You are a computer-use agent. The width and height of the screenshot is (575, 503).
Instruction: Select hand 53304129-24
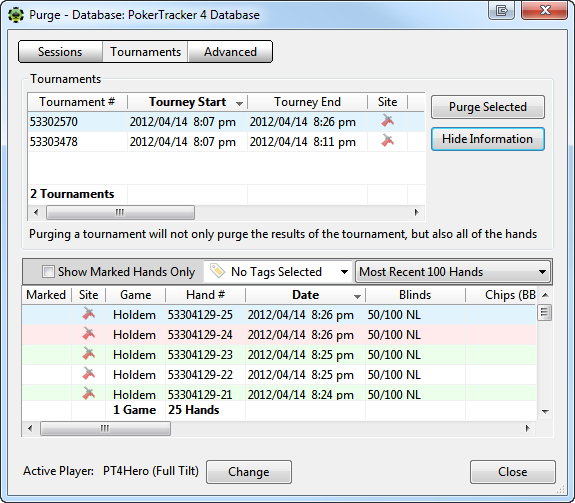200,335
